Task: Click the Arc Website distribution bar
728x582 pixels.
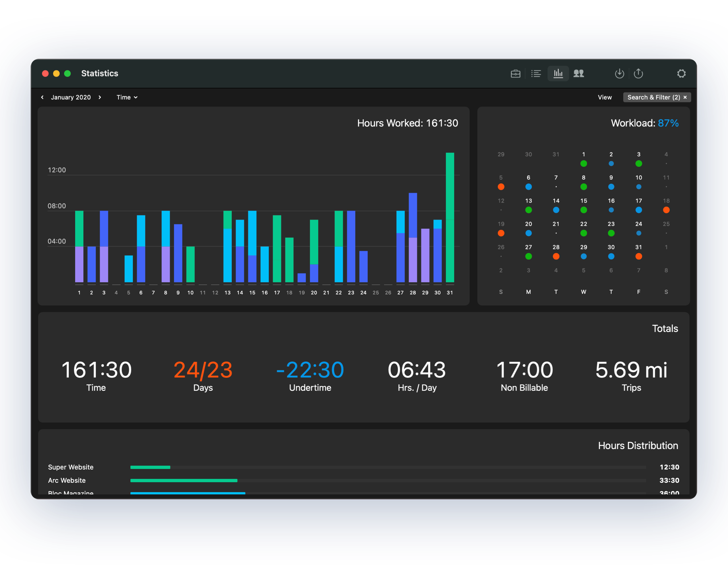Action: coord(184,481)
